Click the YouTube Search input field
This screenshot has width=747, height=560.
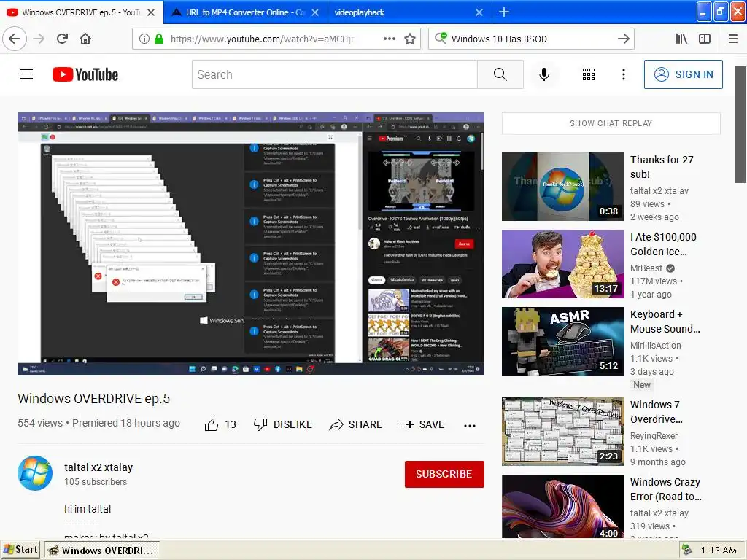point(335,74)
